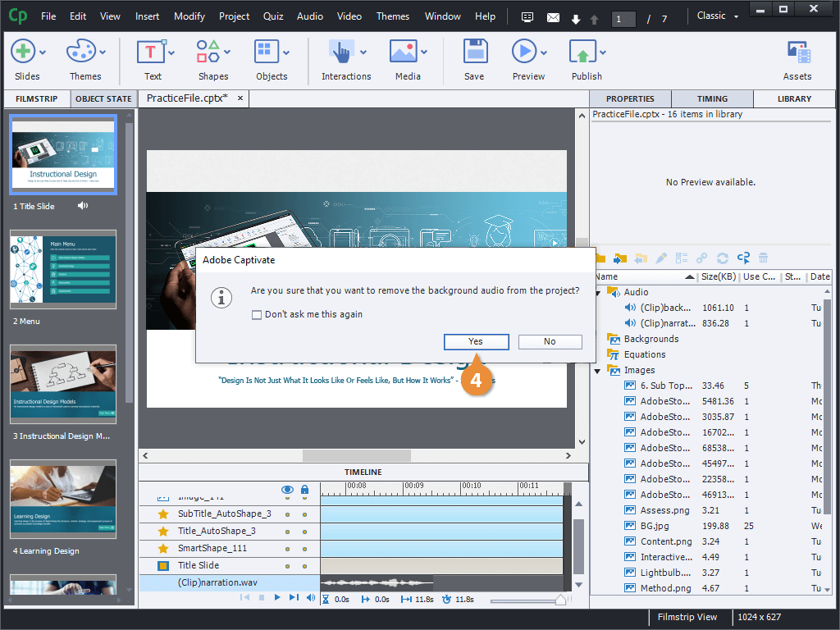The height and width of the screenshot is (630, 840).
Task: Open the Audio menu
Action: click(309, 16)
